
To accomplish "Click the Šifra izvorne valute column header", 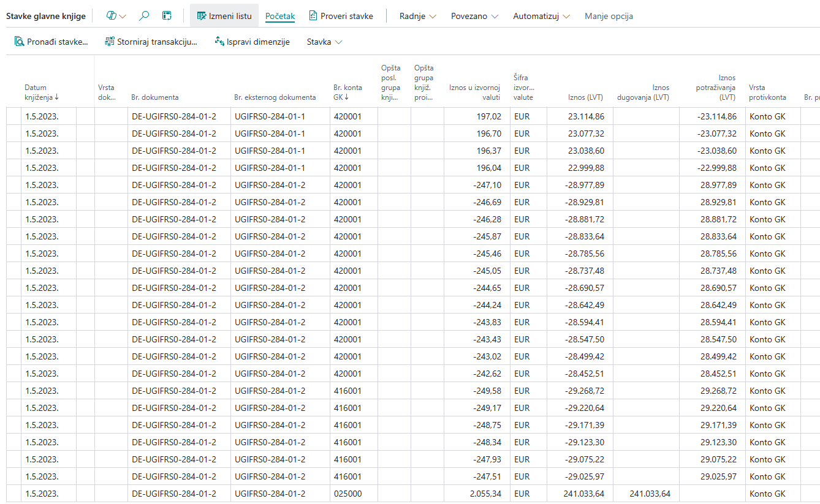I will (524, 88).
